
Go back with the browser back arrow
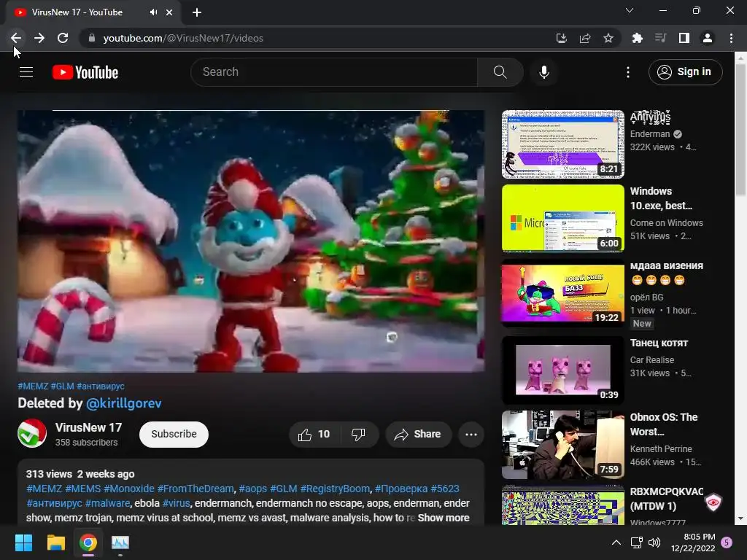tap(16, 38)
